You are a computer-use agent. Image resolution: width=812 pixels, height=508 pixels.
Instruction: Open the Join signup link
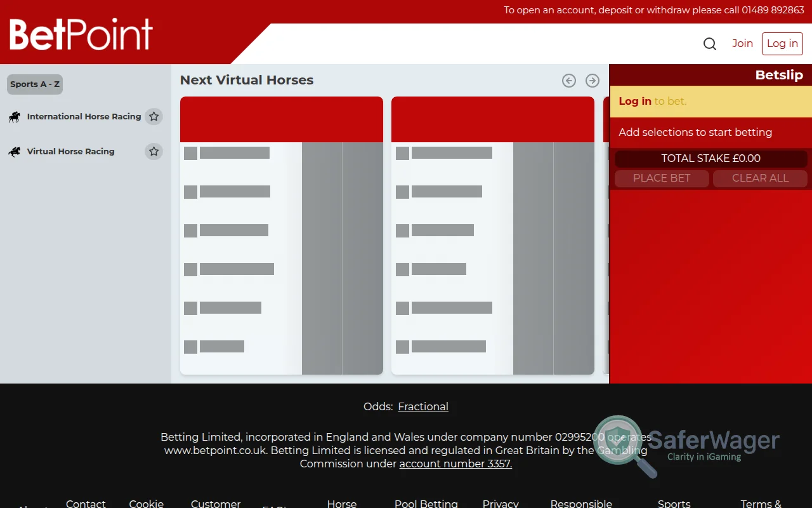point(742,43)
